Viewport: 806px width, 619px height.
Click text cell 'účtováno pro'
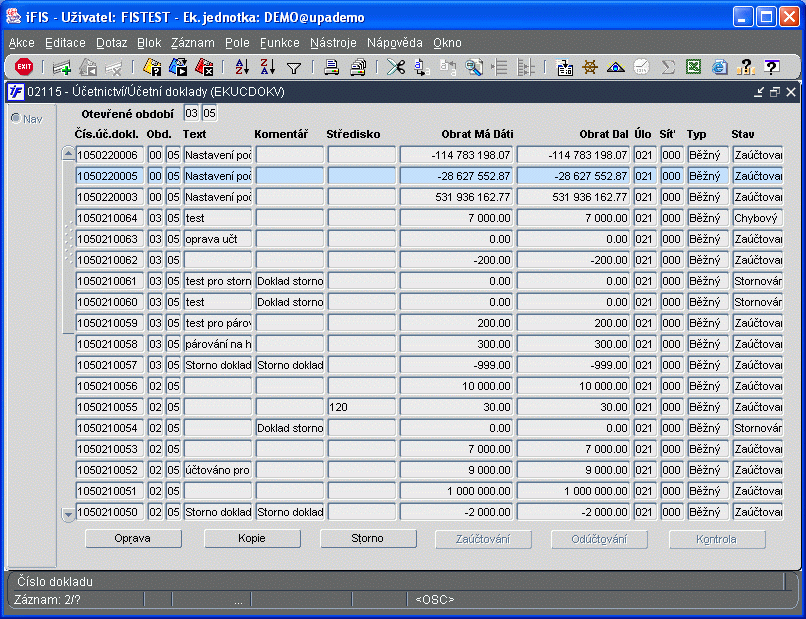click(x=218, y=470)
